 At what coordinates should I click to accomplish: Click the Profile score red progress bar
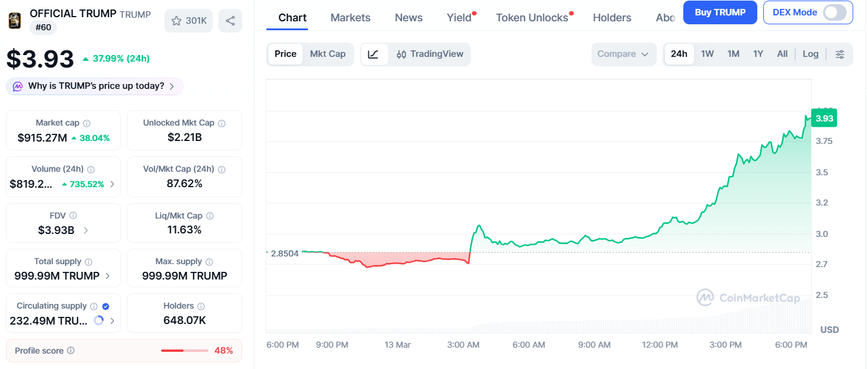pyautogui.click(x=184, y=351)
